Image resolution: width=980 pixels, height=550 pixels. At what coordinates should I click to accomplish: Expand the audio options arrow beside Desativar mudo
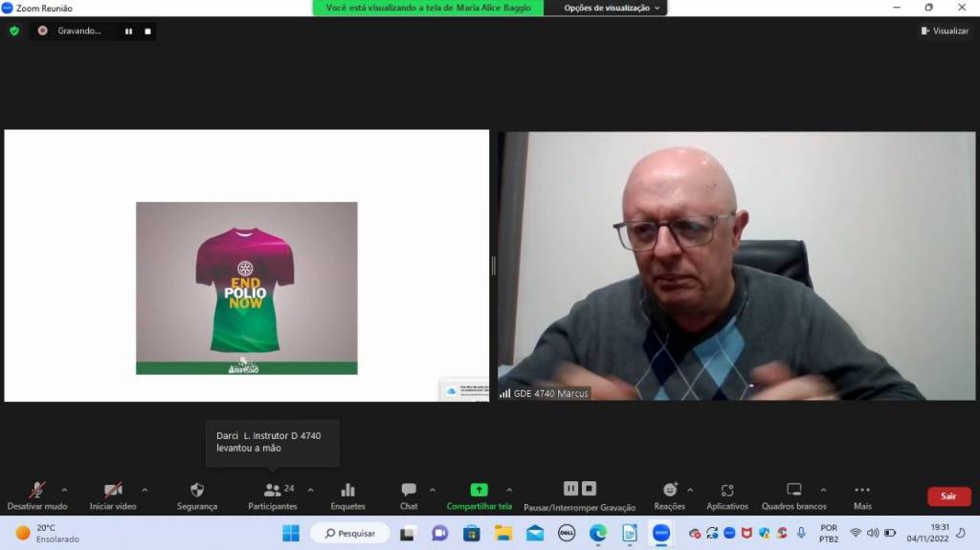click(64, 490)
